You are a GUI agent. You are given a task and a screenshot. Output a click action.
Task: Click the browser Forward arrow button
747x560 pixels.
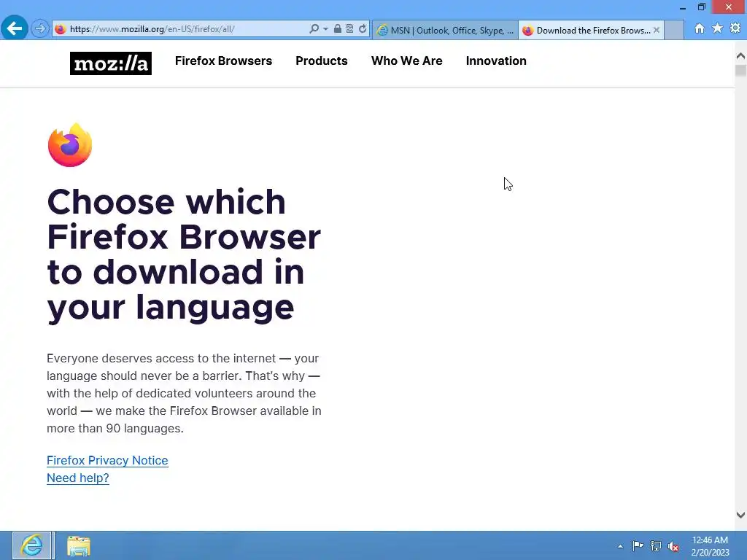pyautogui.click(x=40, y=29)
